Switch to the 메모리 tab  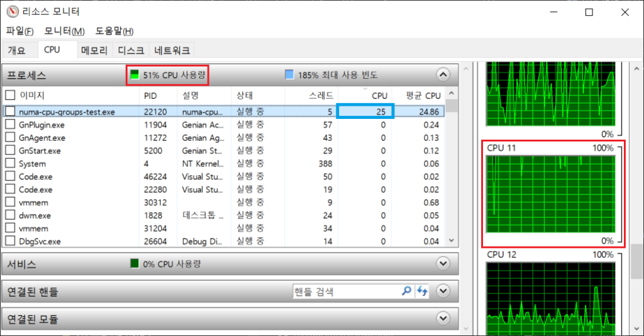tap(94, 50)
